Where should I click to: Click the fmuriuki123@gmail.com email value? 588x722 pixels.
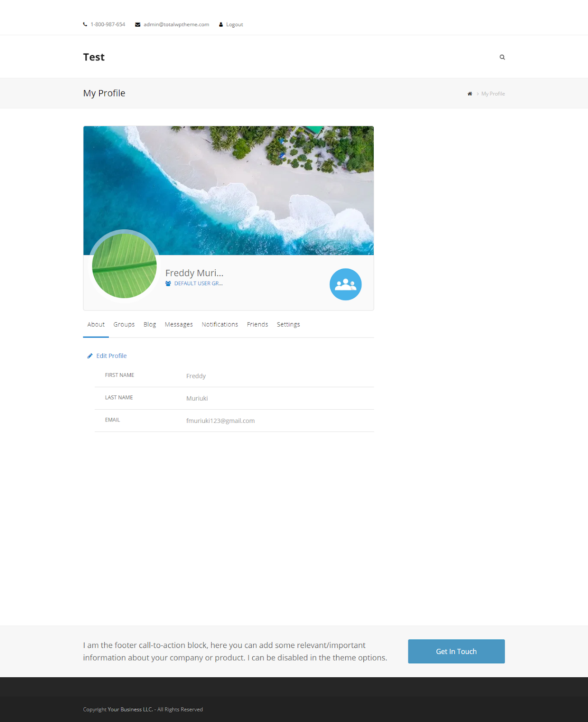coord(221,421)
